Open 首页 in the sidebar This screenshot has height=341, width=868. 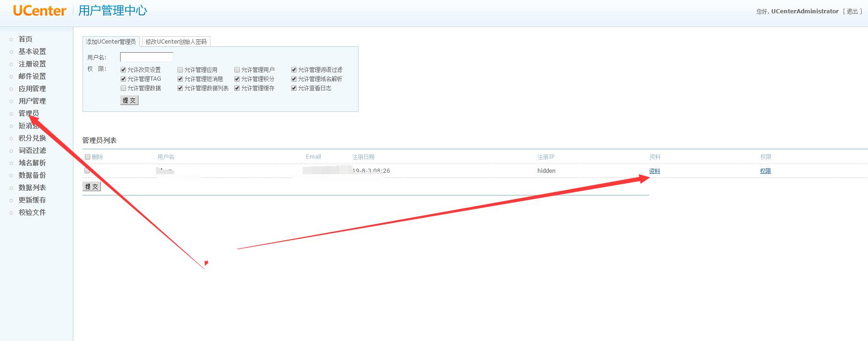point(25,39)
